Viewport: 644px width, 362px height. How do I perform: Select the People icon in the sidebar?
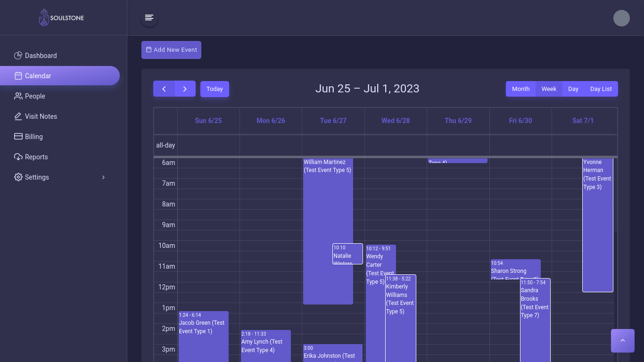(x=17, y=96)
